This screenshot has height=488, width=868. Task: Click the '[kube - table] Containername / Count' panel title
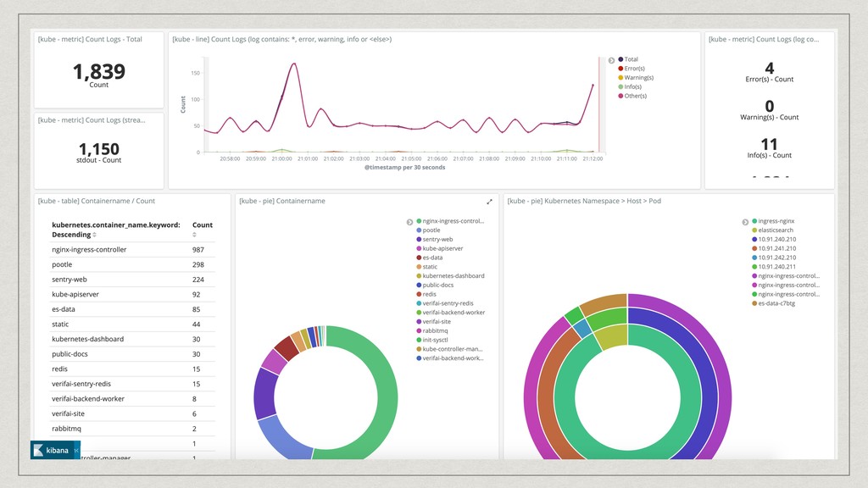click(97, 201)
